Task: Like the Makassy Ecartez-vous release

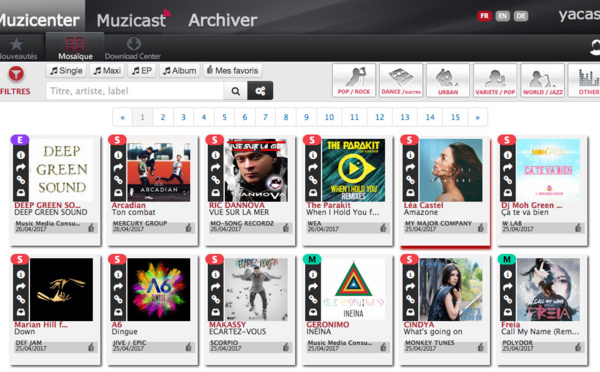Action: pyautogui.click(x=286, y=348)
